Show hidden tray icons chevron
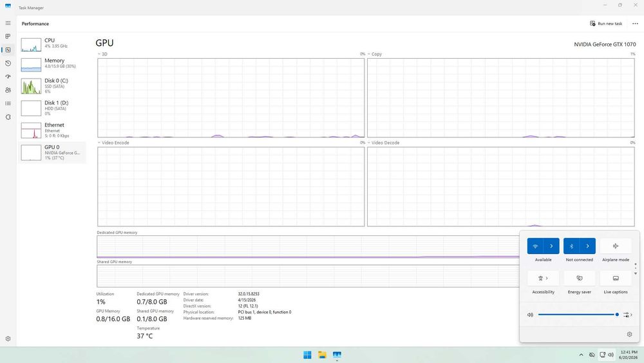644x363 pixels. pyautogui.click(x=581, y=355)
